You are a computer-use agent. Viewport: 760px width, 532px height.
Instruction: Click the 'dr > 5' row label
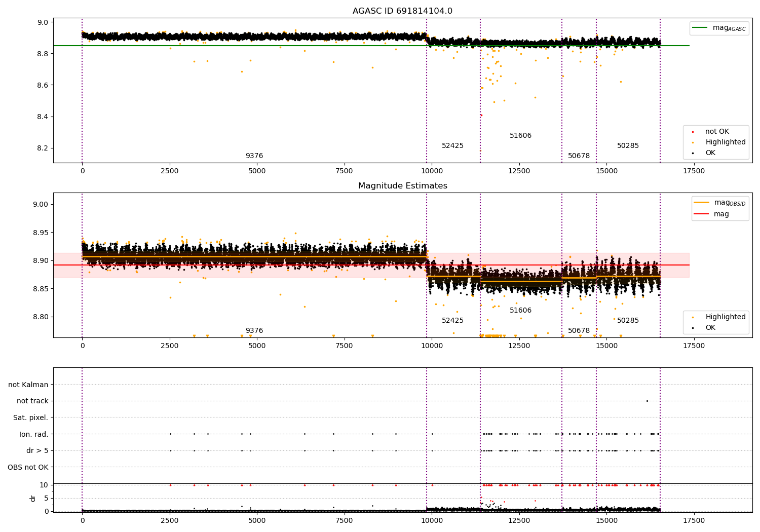pos(37,450)
